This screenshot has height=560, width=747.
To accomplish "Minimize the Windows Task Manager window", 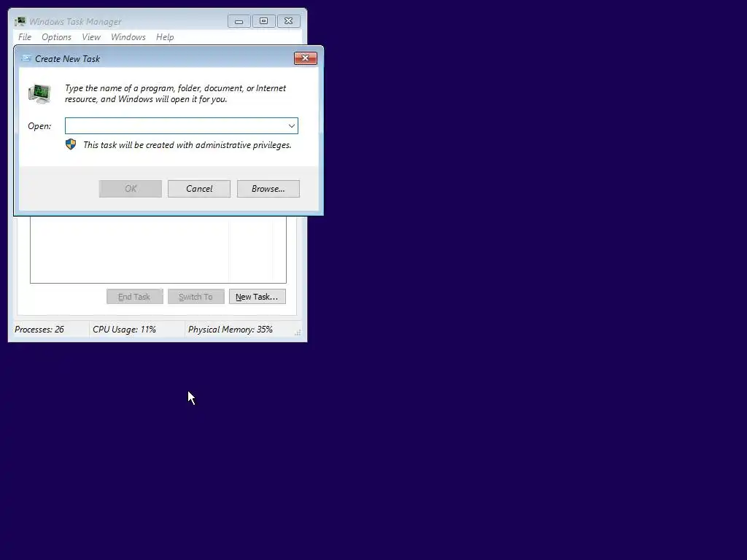I will click(x=239, y=21).
